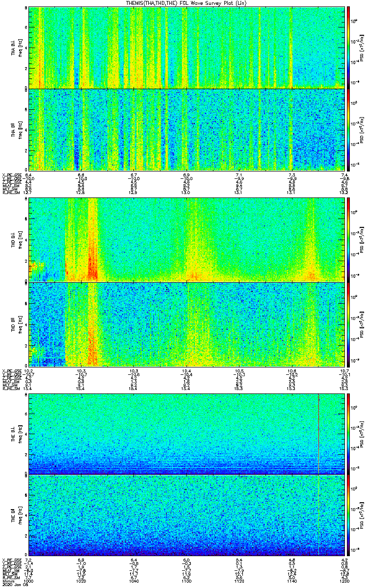Click the thin vertical line in THE BL panel
Screen dimensions: 368x588
tap(319, 431)
